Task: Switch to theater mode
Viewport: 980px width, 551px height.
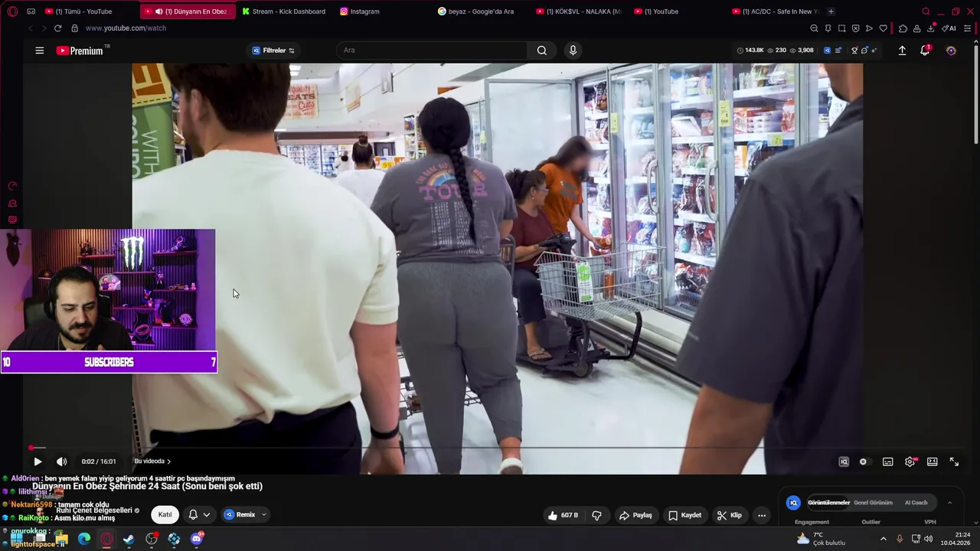Action: click(932, 461)
